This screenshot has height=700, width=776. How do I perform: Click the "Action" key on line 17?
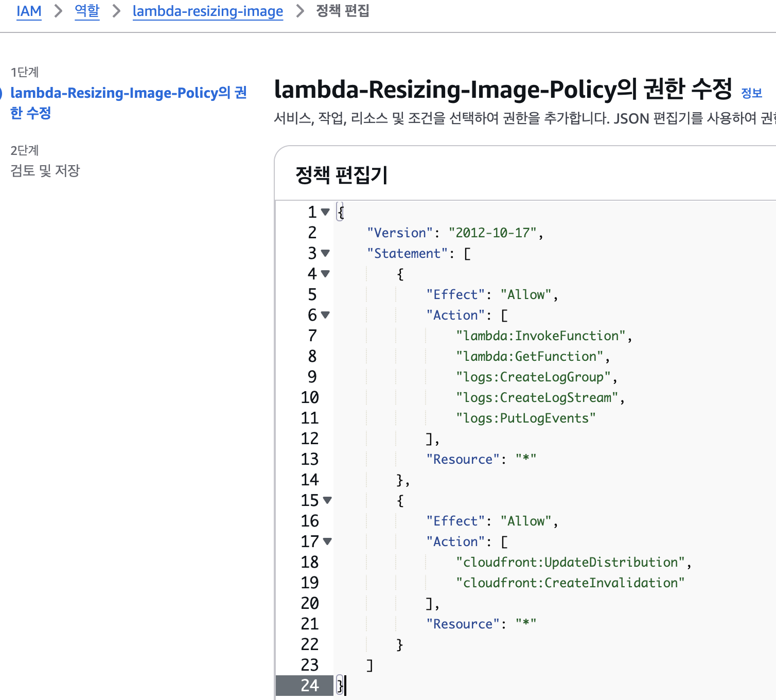(x=455, y=541)
